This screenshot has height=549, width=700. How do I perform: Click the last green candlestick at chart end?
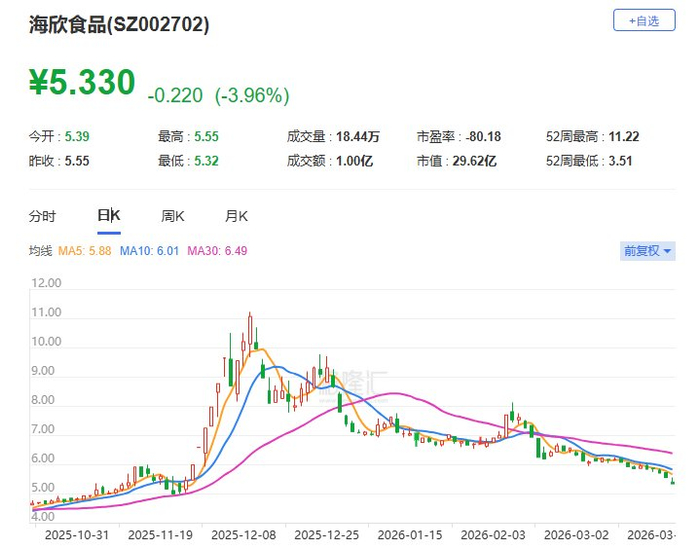click(673, 481)
